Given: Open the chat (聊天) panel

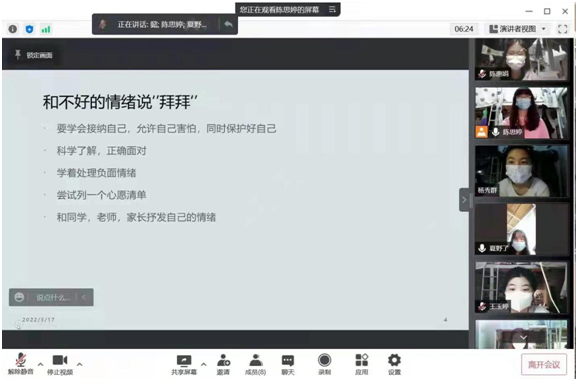Looking at the screenshot, I should pyautogui.click(x=288, y=364).
